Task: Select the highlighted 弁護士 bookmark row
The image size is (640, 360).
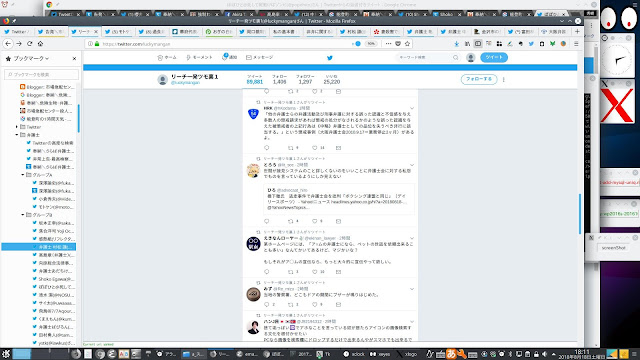Action: point(39,247)
